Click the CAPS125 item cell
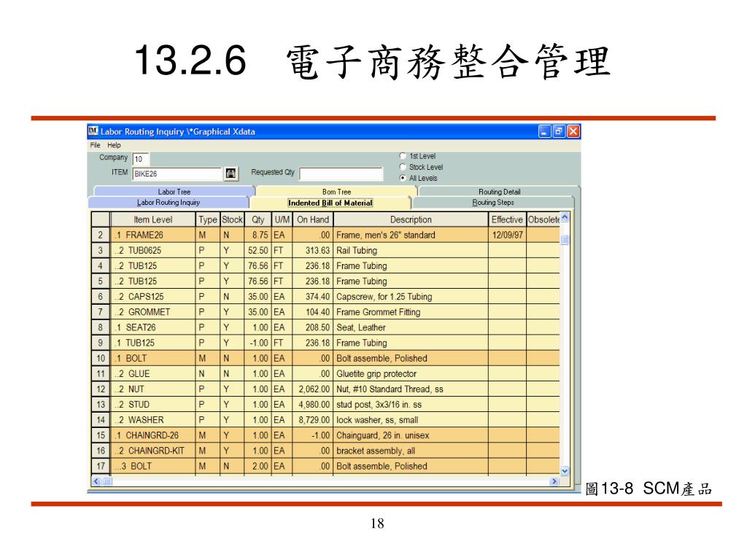The width and height of the screenshot is (747, 560). click(153, 297)
